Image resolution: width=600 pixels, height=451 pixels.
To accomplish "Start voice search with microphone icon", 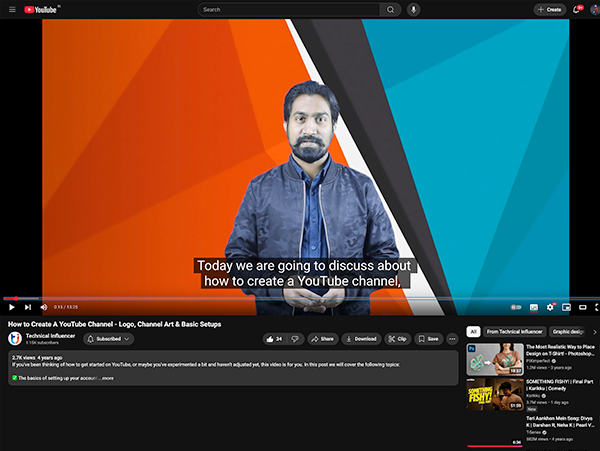I will (414, 10).
